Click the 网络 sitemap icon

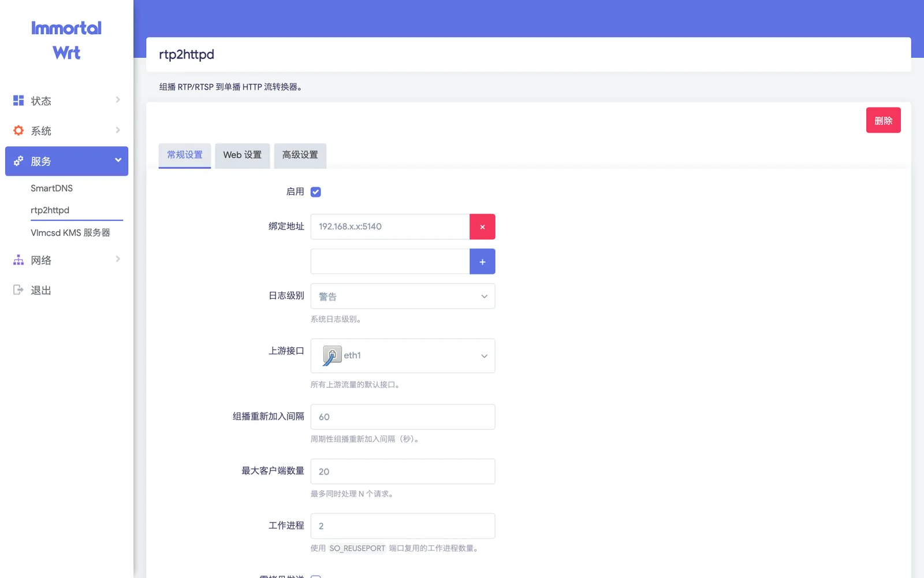(18, 260)
